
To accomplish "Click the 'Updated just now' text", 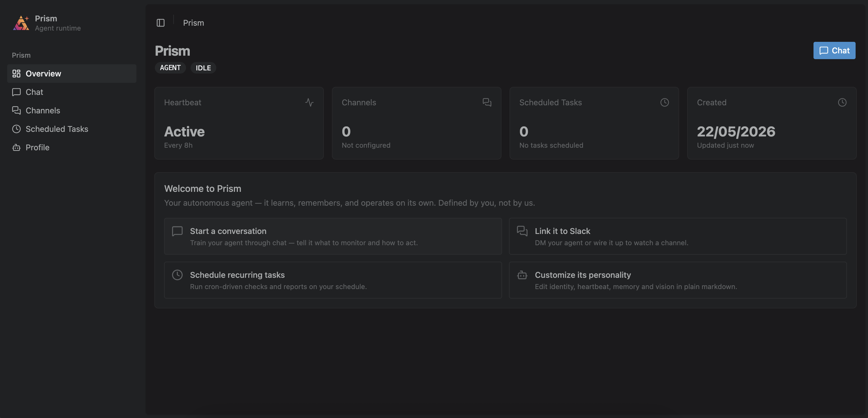I will point(726,145).
